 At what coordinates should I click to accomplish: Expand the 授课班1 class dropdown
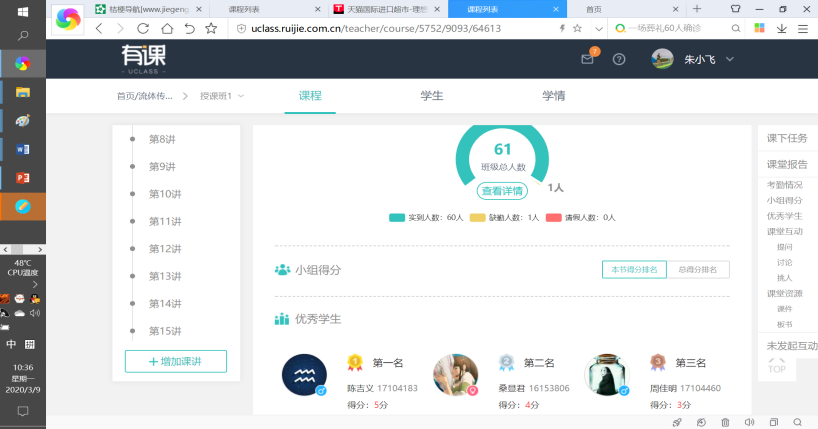pos(221,96)
